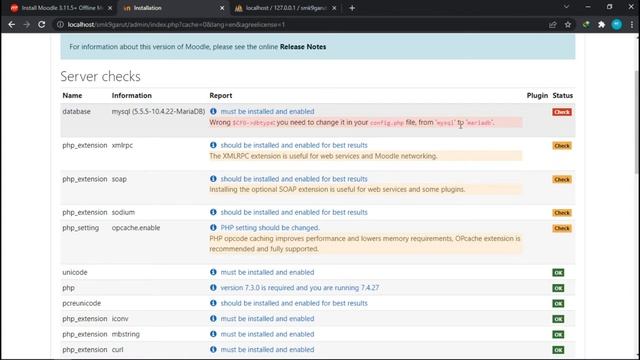
Task: Bookmark this page with the star icon
Action: 568,24
